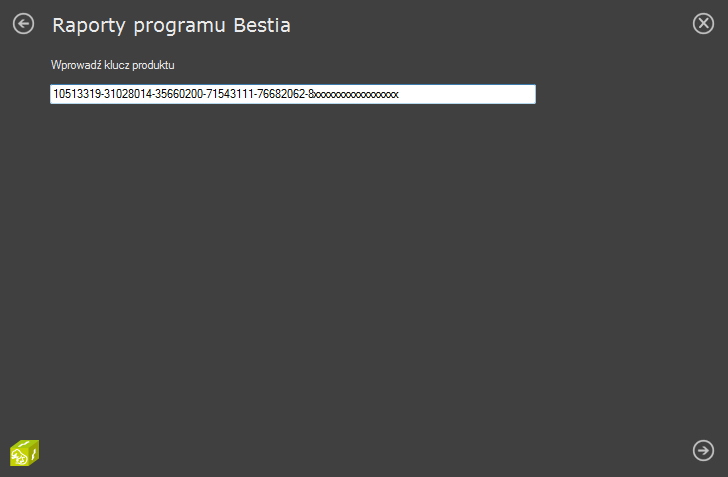Focus the product key input field

coord(293,94)
